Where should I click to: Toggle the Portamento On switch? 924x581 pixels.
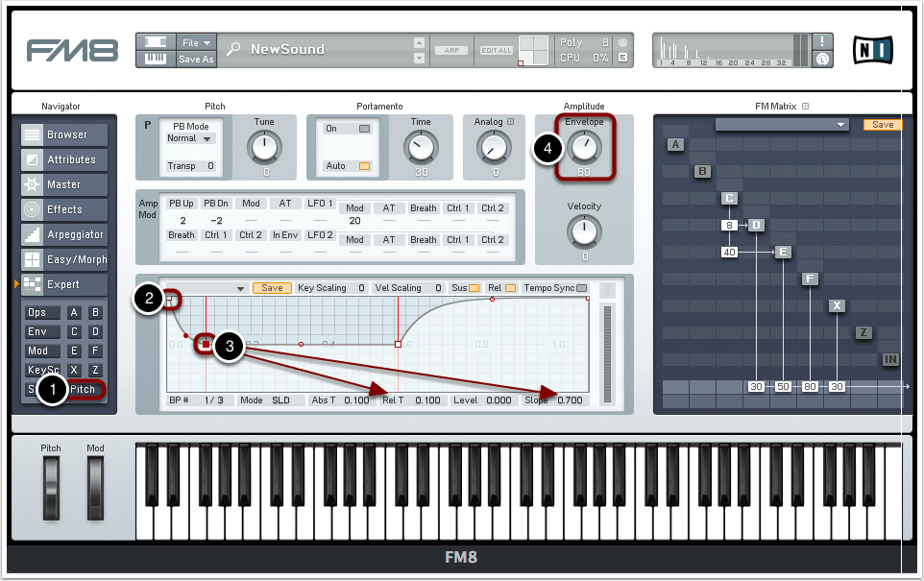[364, 129]
